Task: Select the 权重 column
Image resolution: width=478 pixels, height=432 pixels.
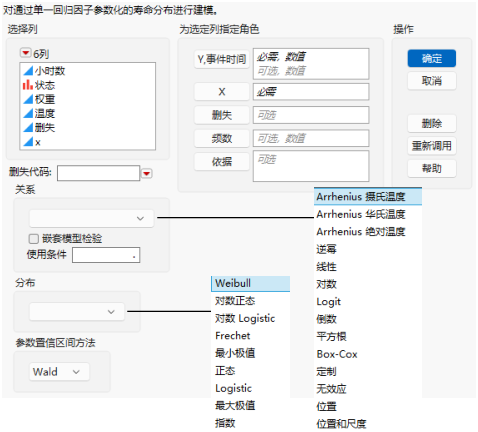Action: (x=45, y=99)
